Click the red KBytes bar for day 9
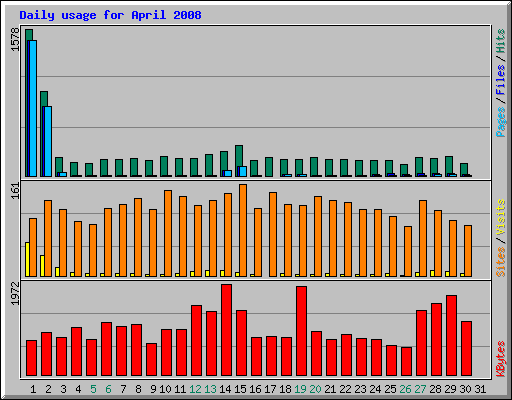Viewport: 512px width, 400px height. coord(151,360)
